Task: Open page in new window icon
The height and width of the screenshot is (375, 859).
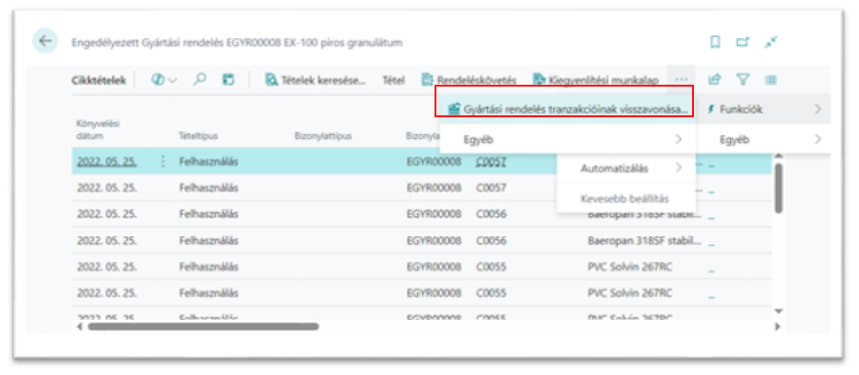Action: point(742,42)
